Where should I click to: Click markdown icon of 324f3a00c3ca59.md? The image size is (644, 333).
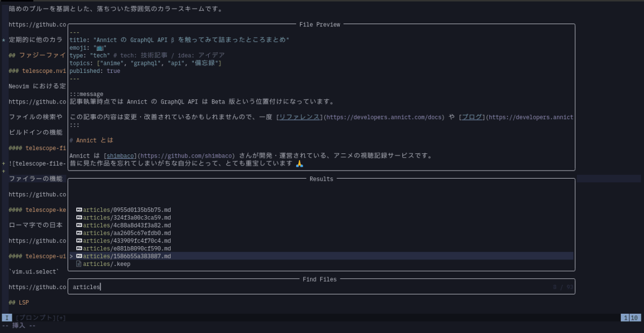click(79, 218)
